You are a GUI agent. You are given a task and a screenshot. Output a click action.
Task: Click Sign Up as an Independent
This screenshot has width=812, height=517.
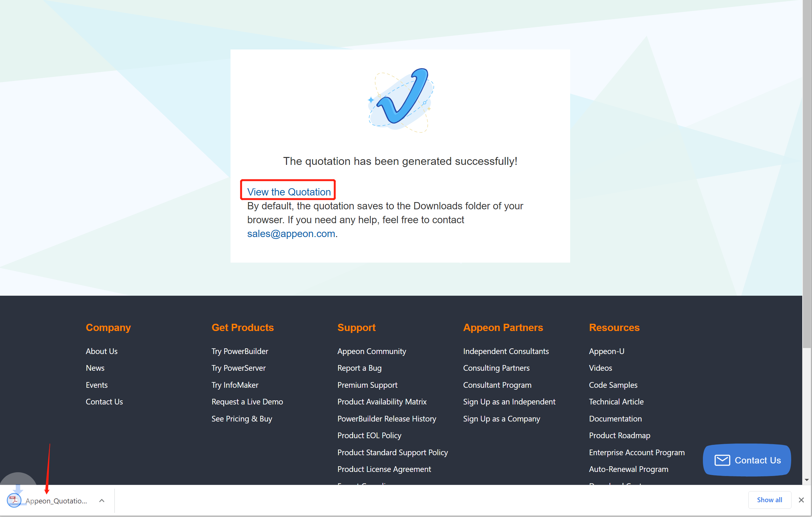(x=509, y=401)
